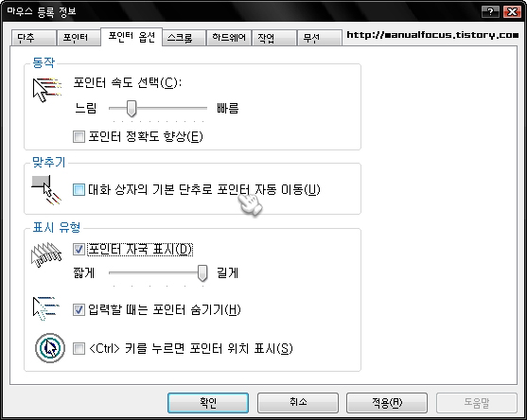Click the 맞추기 group heading

point(49,162)
